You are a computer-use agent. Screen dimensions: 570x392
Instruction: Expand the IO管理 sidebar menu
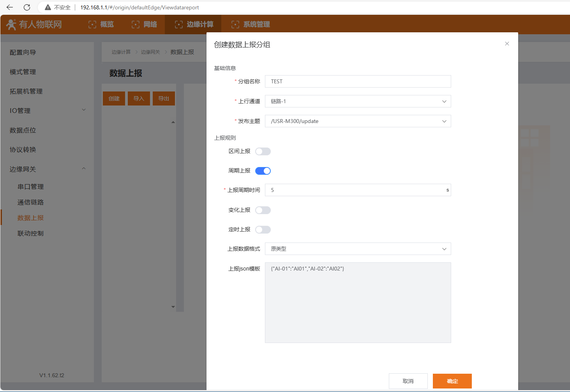[47, 111]
